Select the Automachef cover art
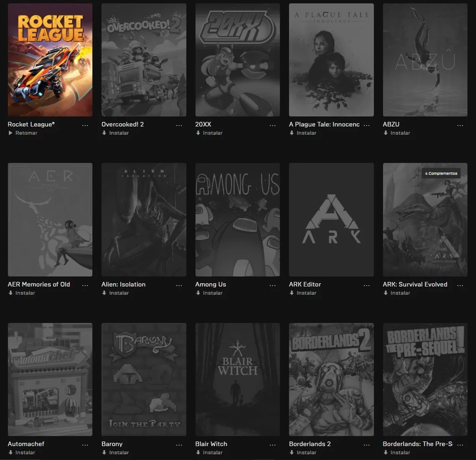476x460 pixels. 50,380
